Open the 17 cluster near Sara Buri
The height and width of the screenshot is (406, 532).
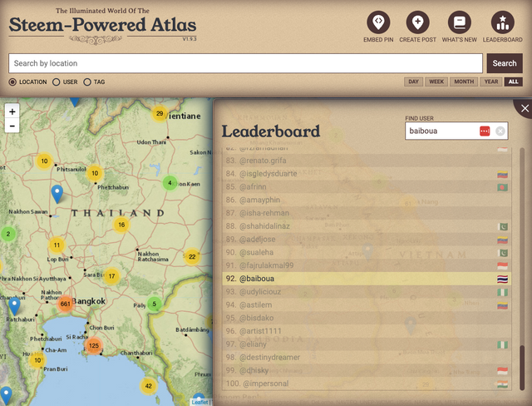point(111,276)
